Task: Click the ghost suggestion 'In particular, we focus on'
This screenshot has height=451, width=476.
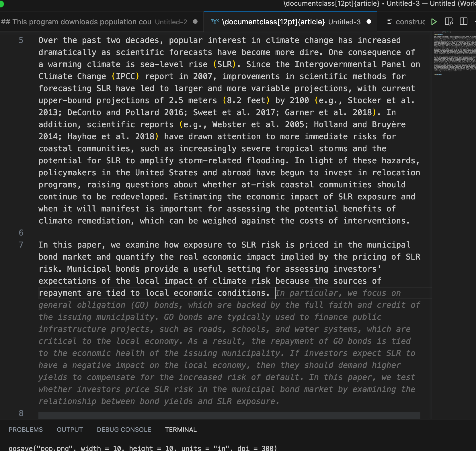Action: pyautogui.click(x=338, y=293)
